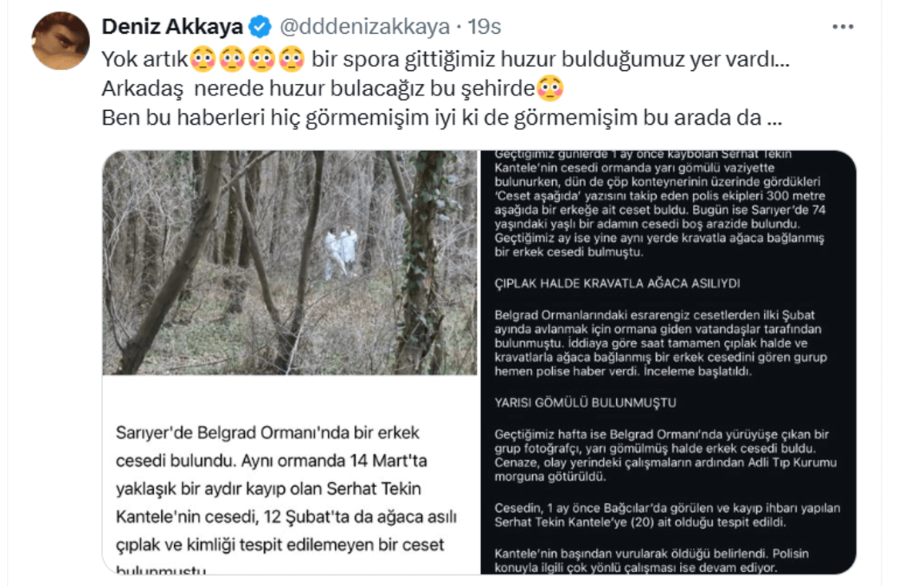Click the display name Deniz Akkaya

[x=172, y=27]
